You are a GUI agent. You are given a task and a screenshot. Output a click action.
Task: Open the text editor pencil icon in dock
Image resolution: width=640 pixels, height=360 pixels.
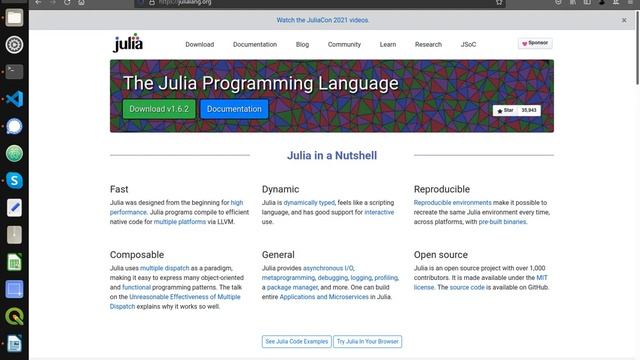pos(14,208)
